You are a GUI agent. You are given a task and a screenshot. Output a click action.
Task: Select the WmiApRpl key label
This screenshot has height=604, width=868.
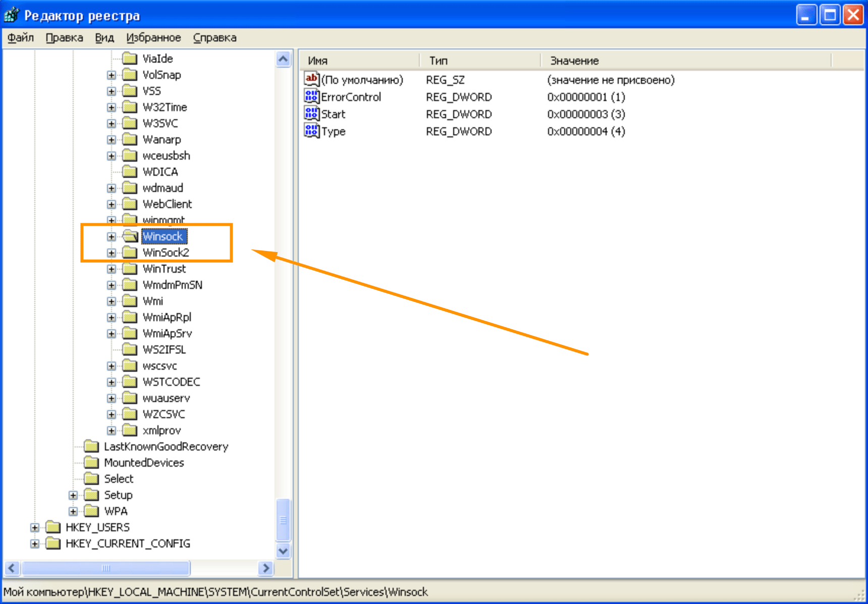167,317
